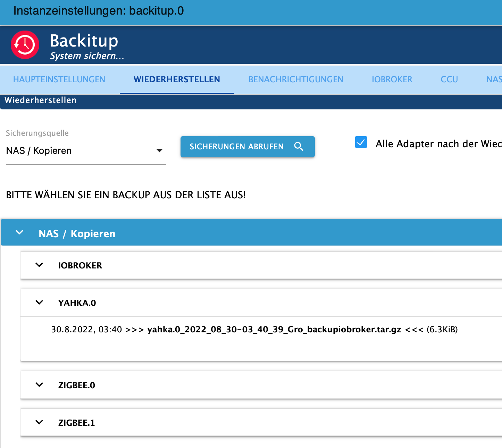
Task: Click the NAS / Kopieren section header text
Action: (77, 234)
